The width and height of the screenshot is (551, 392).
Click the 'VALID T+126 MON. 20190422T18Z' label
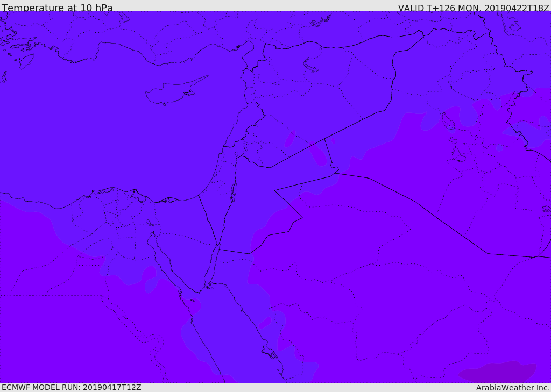[x=474, y=8]
